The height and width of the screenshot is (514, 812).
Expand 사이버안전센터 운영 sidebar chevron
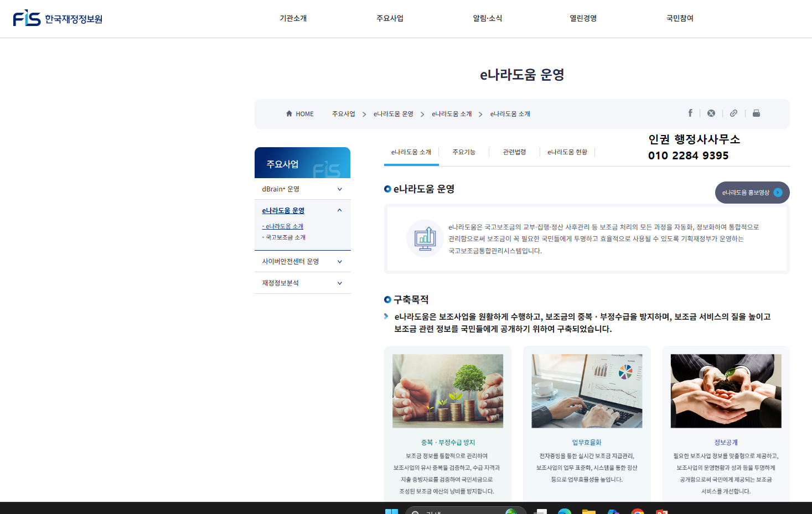tap(339, 262)
